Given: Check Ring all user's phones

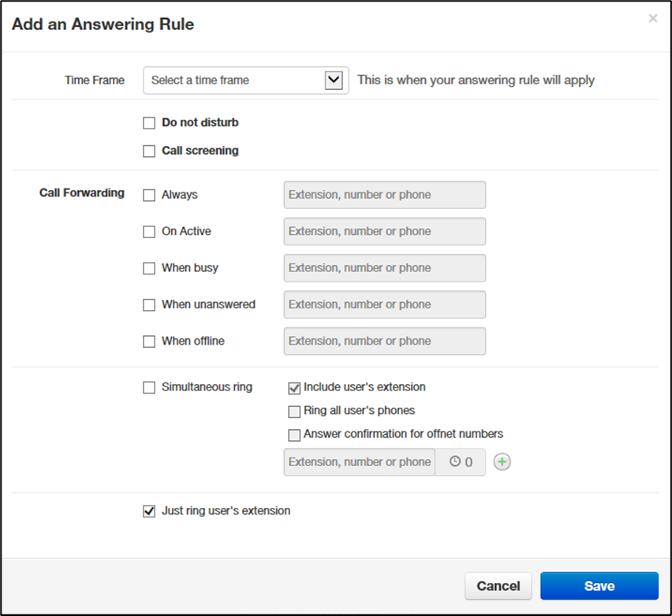Looking at the screenshot, I should tap(294, 411).
